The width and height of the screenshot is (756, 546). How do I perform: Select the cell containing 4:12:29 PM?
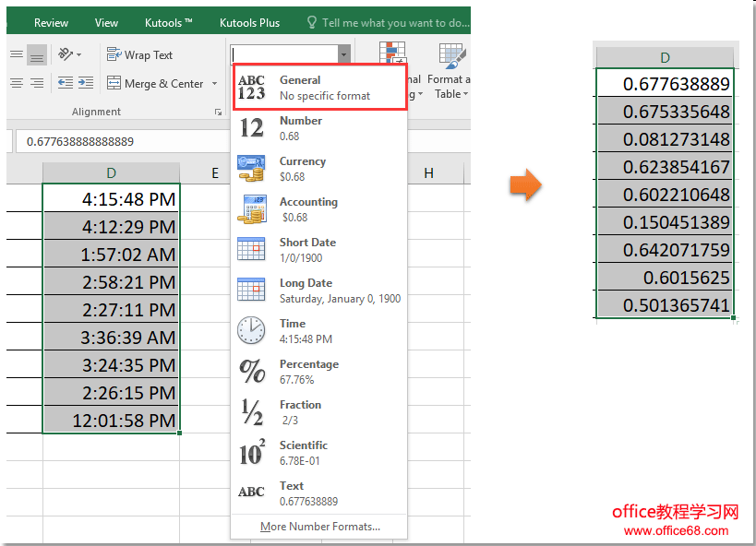click(112, 226)
